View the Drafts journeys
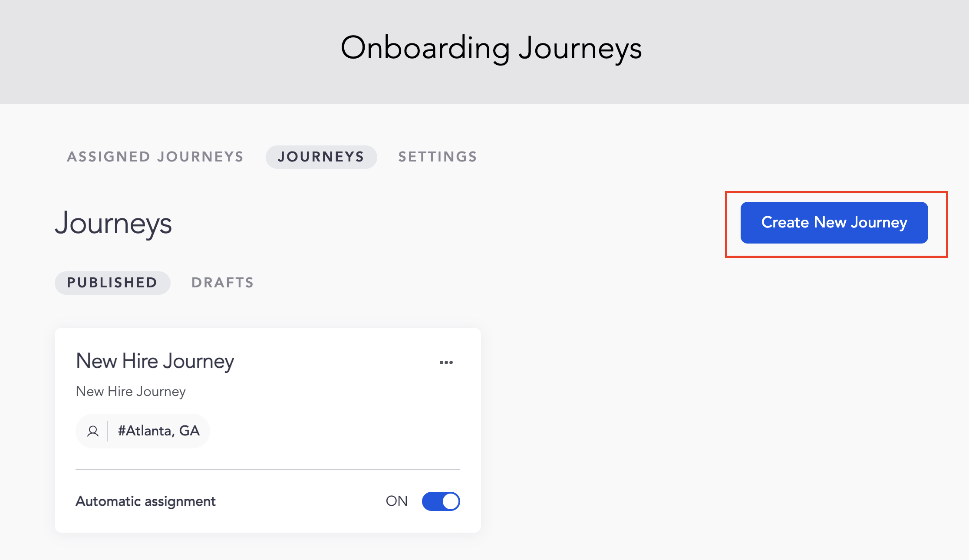This screenshot has height=560, width=969. coord(223,283)
